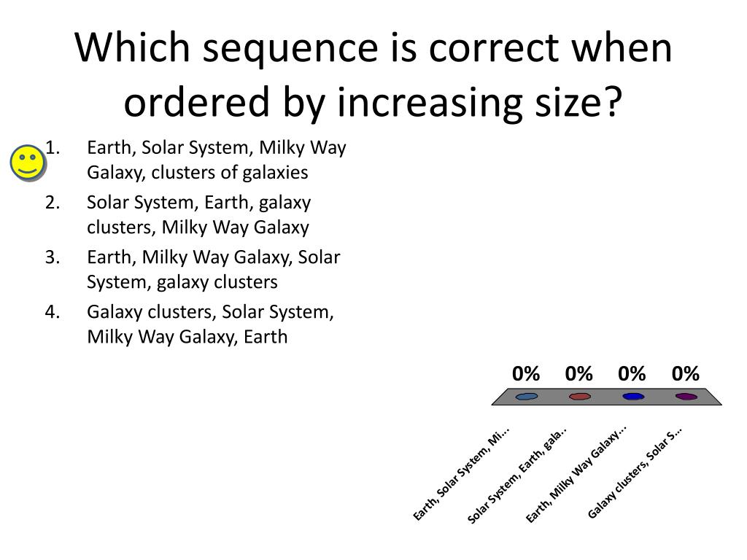This screenshot has width=747, height=560.
Task: Select answer 2 starting with Solar System, Earth
Action: (x=198, y=214)
